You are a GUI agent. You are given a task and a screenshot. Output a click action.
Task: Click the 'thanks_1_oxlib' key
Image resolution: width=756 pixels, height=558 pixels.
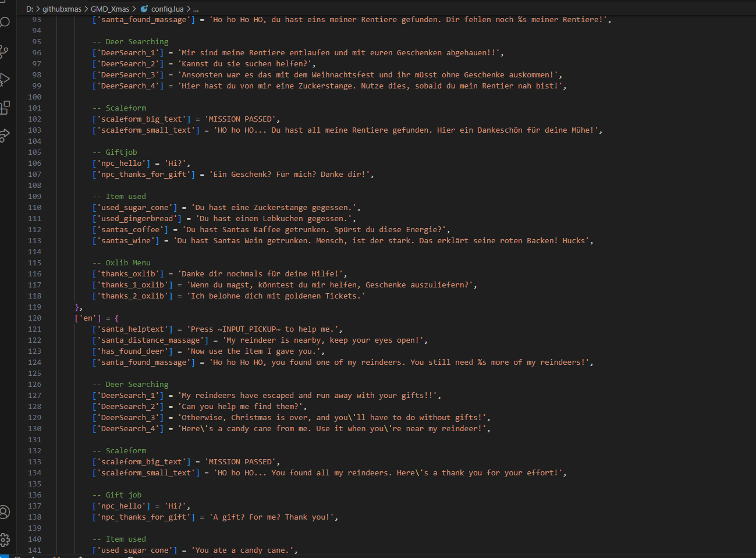[133, 285]
